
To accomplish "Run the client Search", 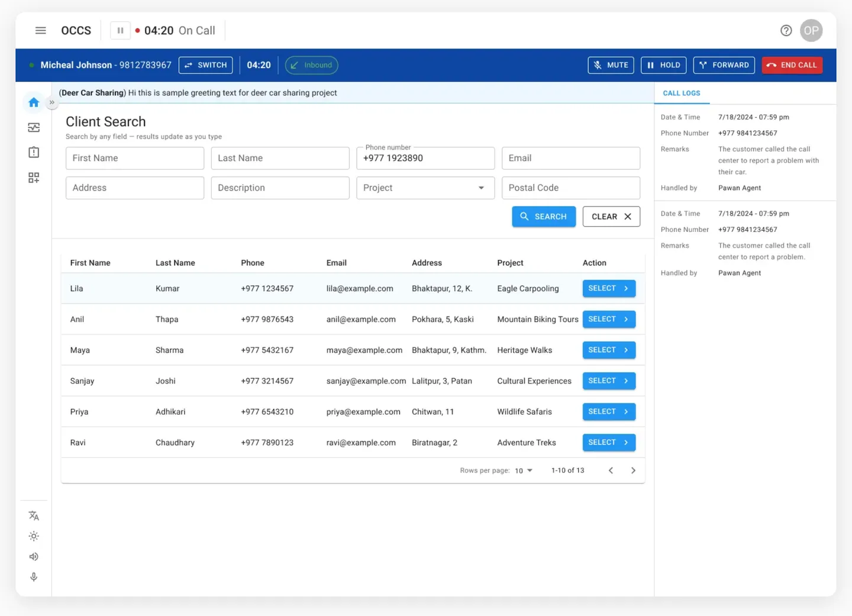I will pos(544,217).
